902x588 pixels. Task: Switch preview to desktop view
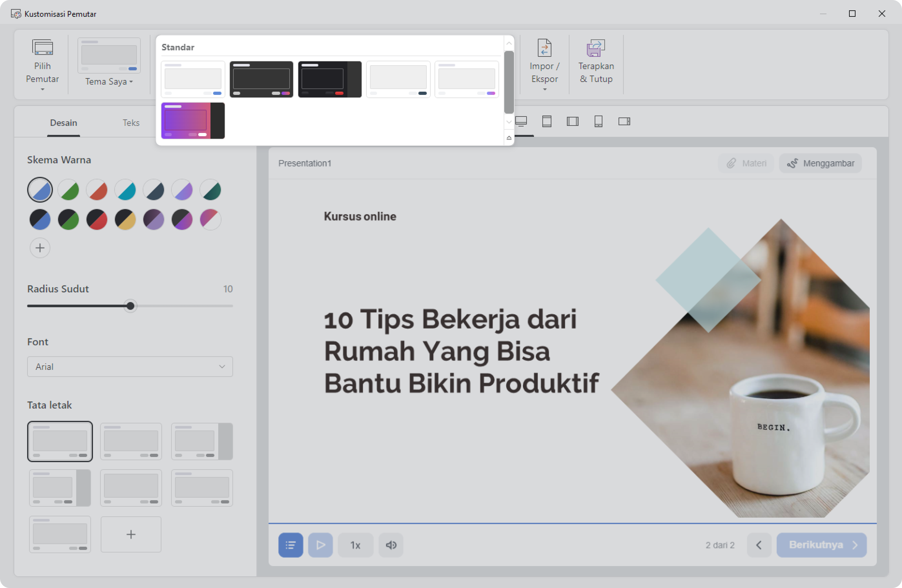click(521, 121)
